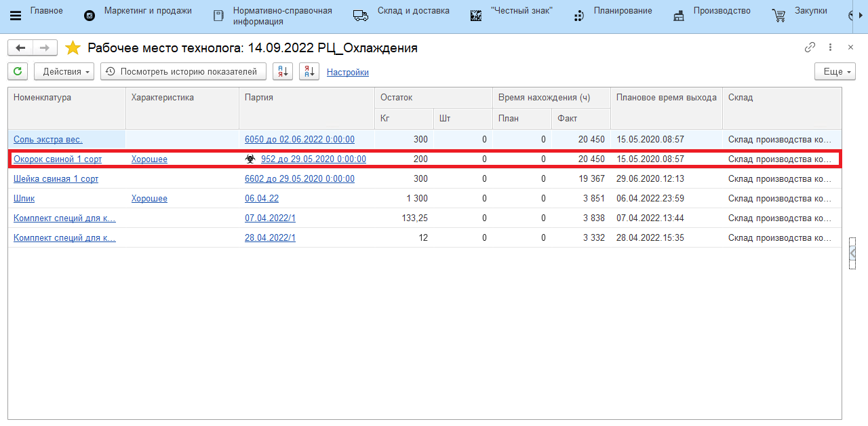Open the Еще dropdown menu

pos(835,72)
